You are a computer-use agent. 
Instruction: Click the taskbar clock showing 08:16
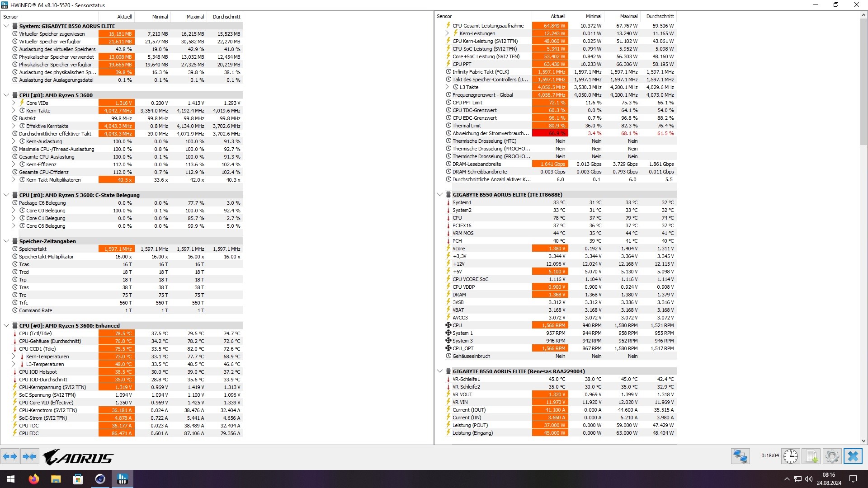pos(829,479)
